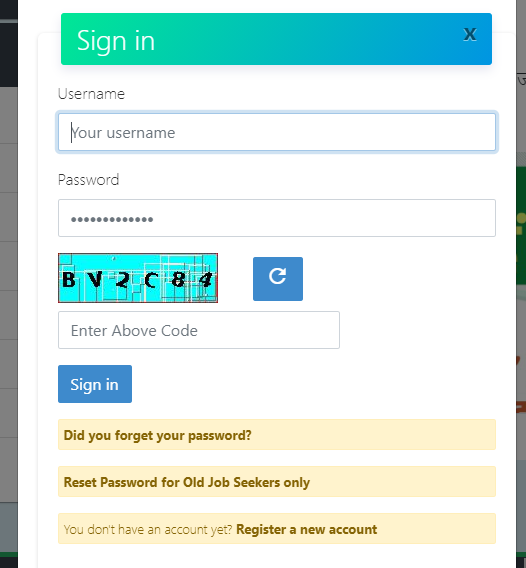Viewport: 526px width, 568px height.
Task: Click the Username label text
Action: [91, 94]
